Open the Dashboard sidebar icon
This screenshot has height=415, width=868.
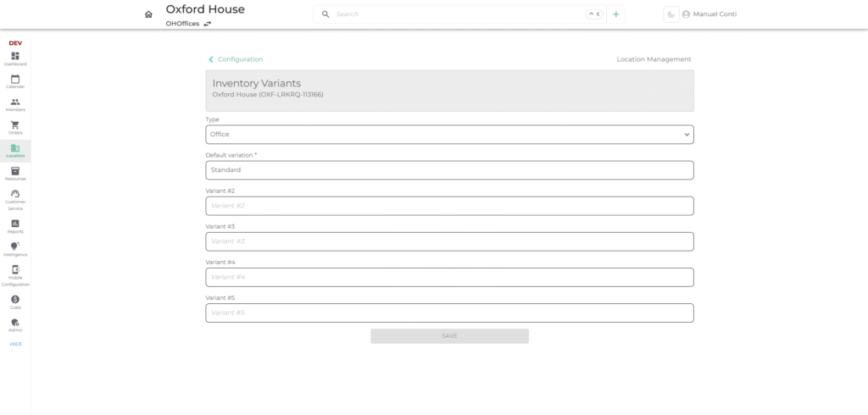click(x=15, y=57)
